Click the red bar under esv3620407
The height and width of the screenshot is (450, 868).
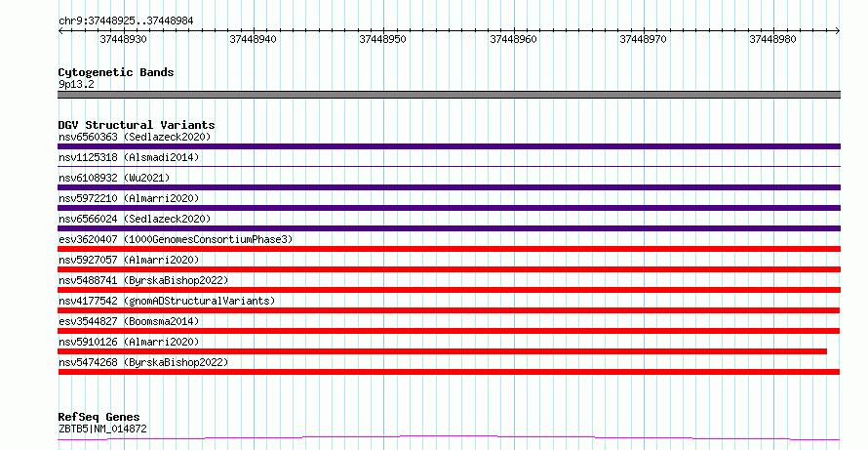click(x=449, y=249)
